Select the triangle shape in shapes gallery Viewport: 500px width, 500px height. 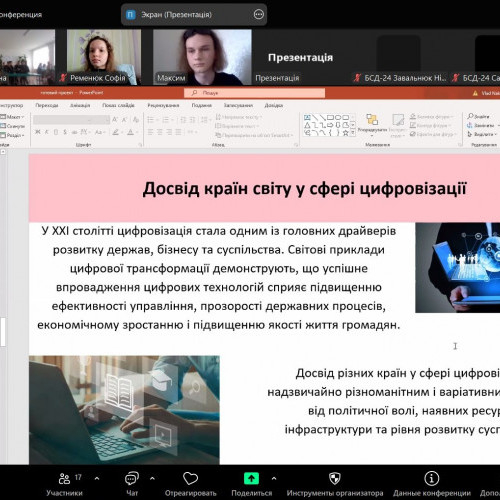[307, 125]
